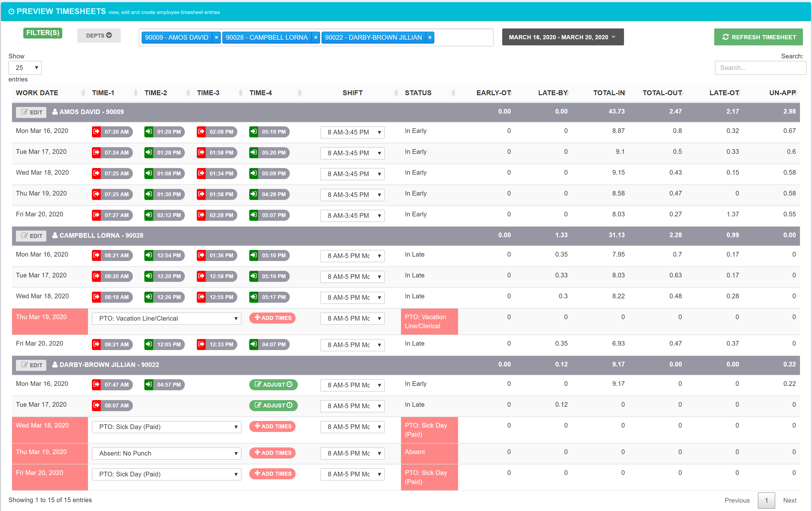This screenshot has width=812, height=511.
Task: Remove the 90009 - AMOS DAVID filter tag
Action: point(216,38)
